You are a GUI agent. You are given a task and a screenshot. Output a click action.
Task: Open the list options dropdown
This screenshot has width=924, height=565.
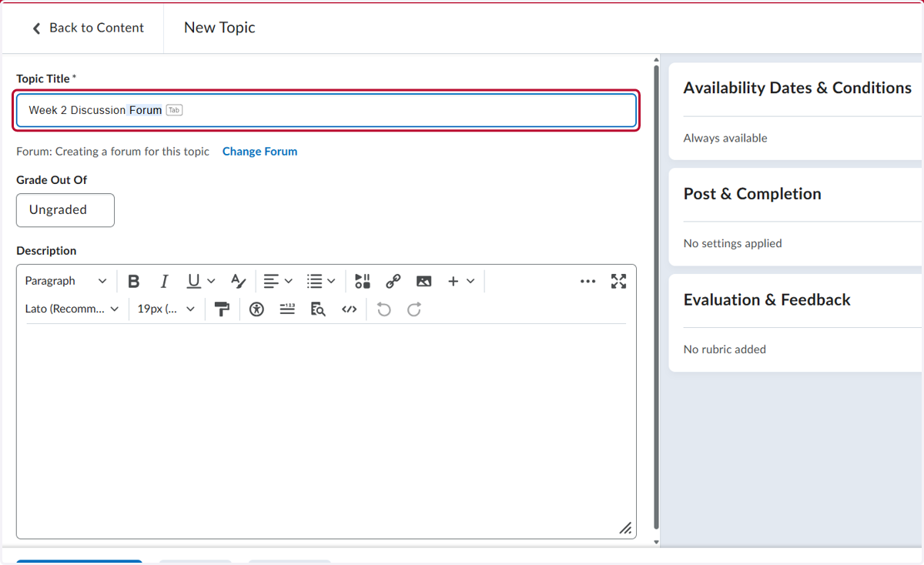[321, 281]
